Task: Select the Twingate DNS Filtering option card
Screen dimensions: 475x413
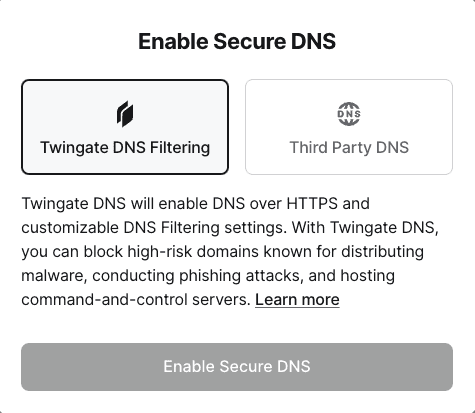Action: pyautogui.click(x=125, y=127)
